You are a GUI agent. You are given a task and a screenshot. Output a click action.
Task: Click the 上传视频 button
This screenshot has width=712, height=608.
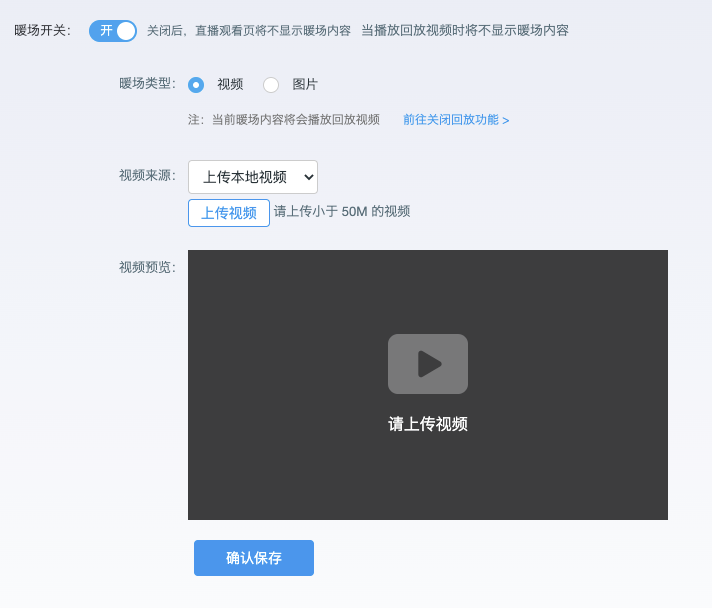[229, 213]
